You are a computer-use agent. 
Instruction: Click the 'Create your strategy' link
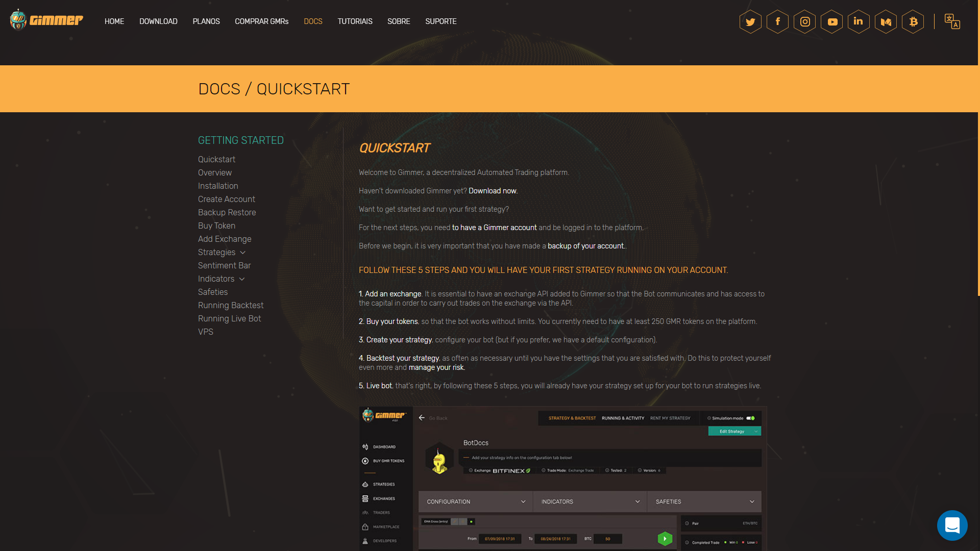[399, 340]
